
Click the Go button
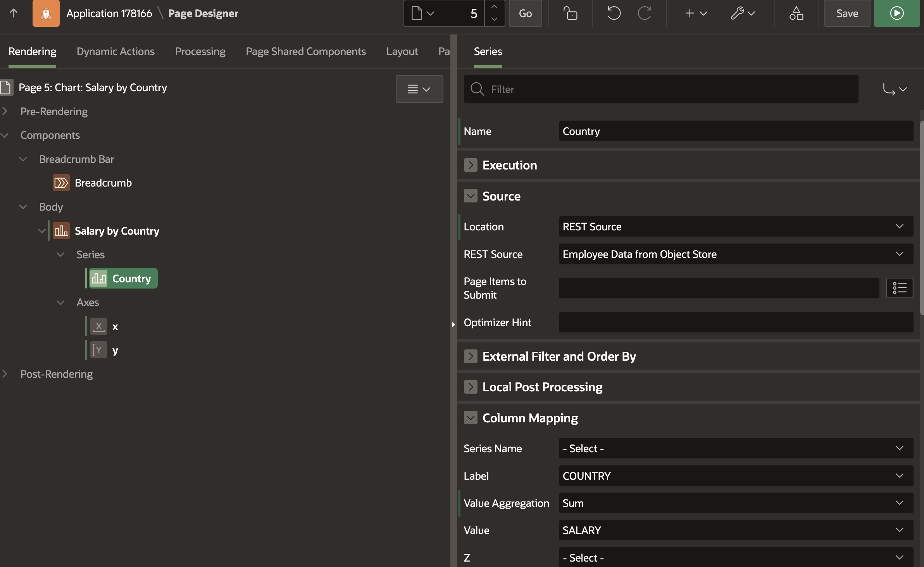pos(525,13)
